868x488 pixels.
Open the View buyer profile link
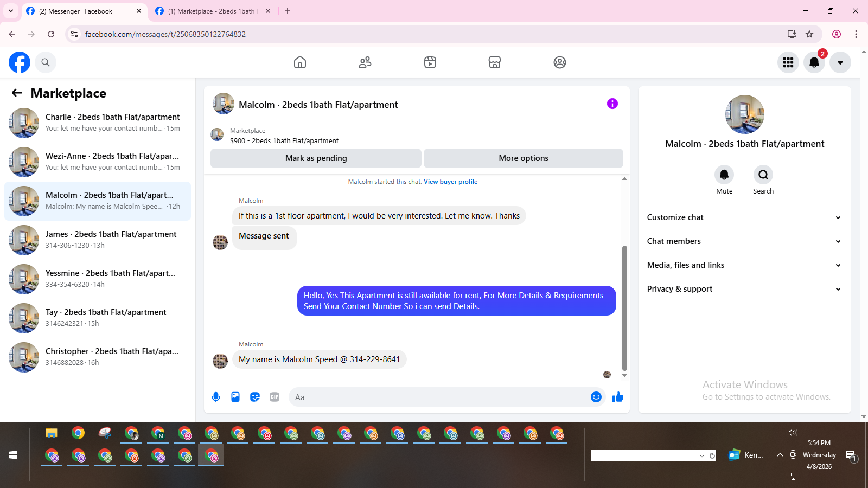(x=450, y=182)
